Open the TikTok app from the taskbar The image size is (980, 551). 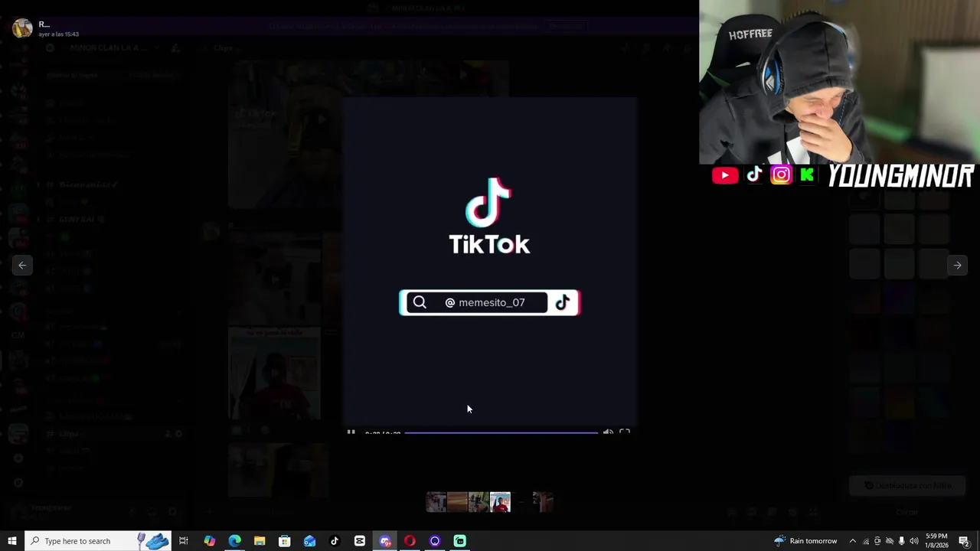[335, 541]
